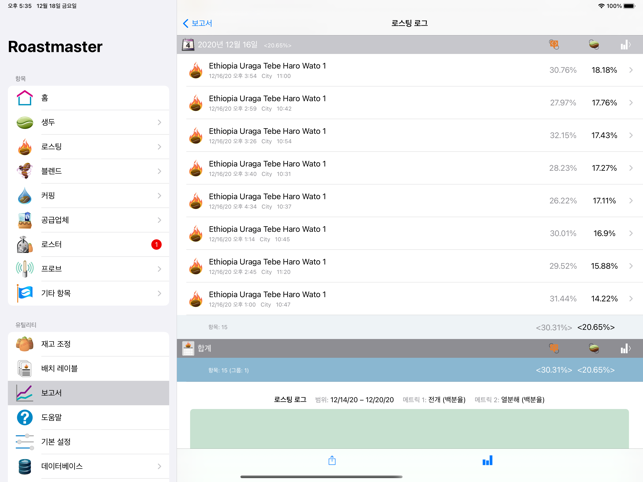The height and width of the screenshot is (482, 643).
Task: Click the flame icon of the 31.44% roast
Action: pos(196,299)
